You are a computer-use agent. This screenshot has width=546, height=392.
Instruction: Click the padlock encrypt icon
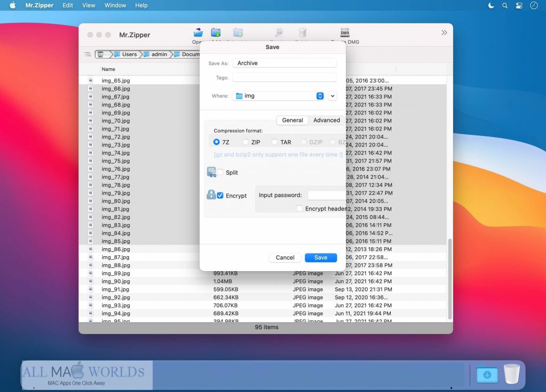(211, 194)
